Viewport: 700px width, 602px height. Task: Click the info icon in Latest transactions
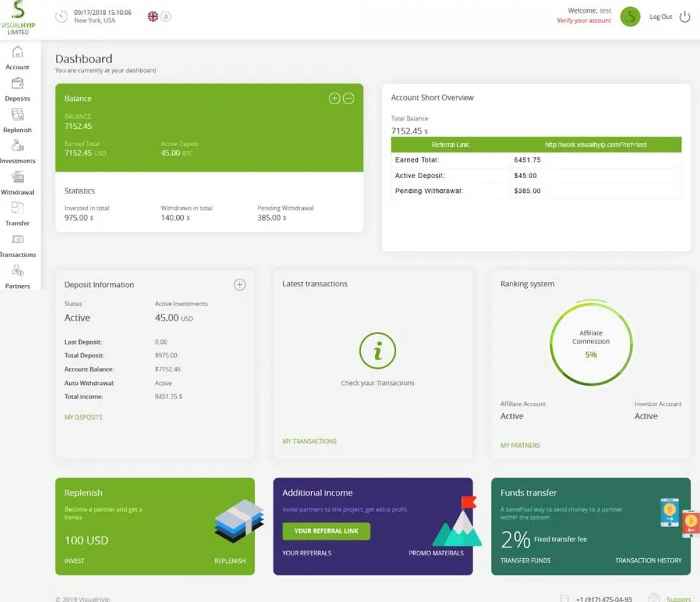[378, 351]
